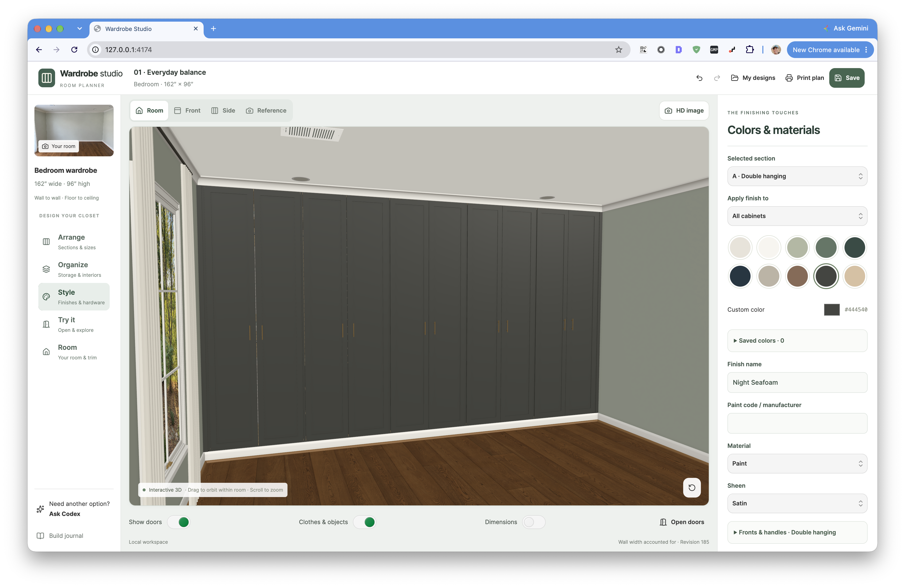Save the current design
The image size is (905, 588).
click(847, 78)
